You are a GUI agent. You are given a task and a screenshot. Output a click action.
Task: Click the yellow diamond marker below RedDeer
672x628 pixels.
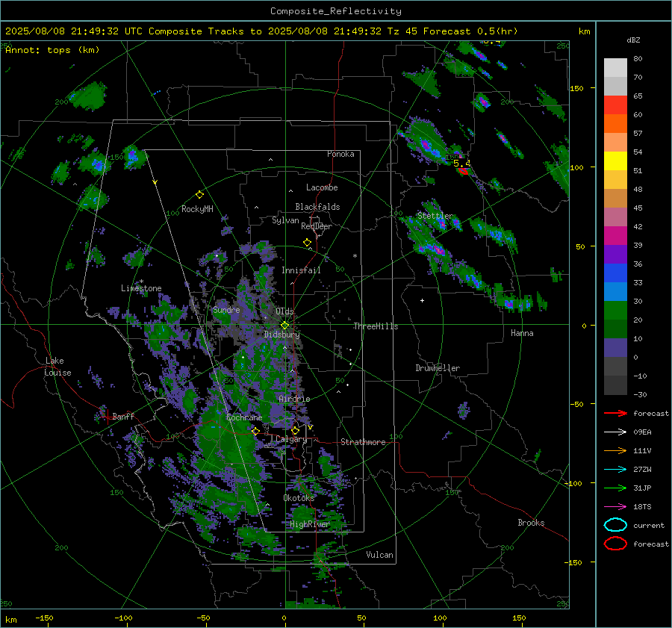pyautogui.click(x=308, y=243)
